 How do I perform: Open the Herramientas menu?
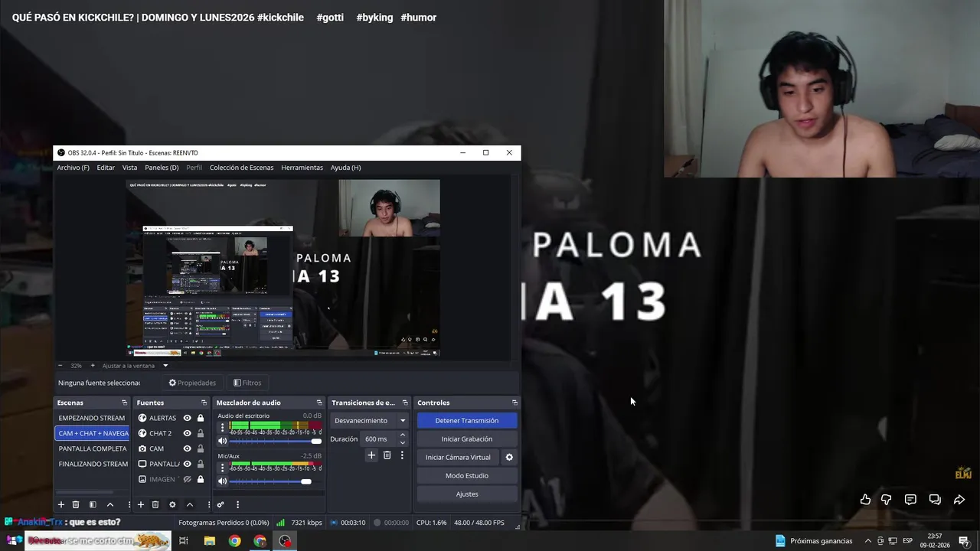302,168
